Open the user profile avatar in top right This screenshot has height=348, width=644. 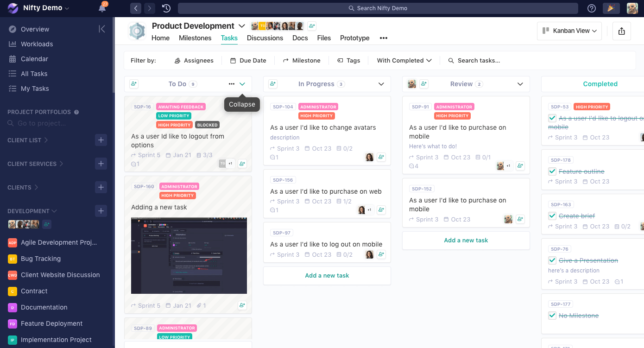pyautogui.click(x=632, y=8)
